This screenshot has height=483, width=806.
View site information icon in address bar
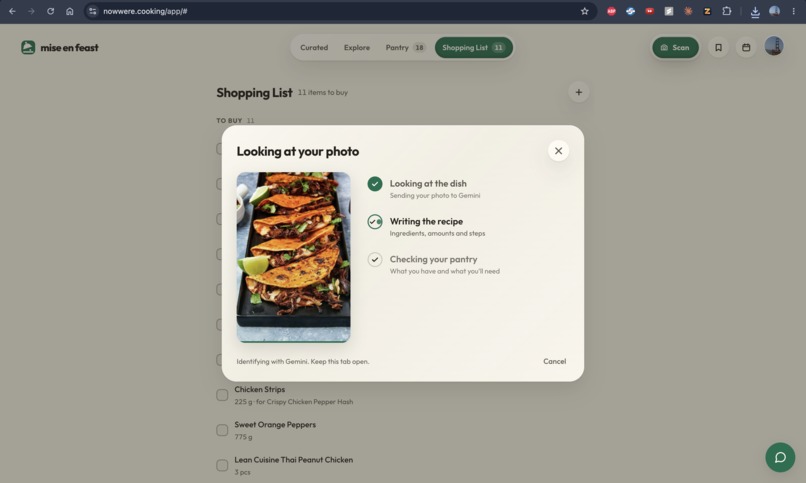tap(93, 11)
